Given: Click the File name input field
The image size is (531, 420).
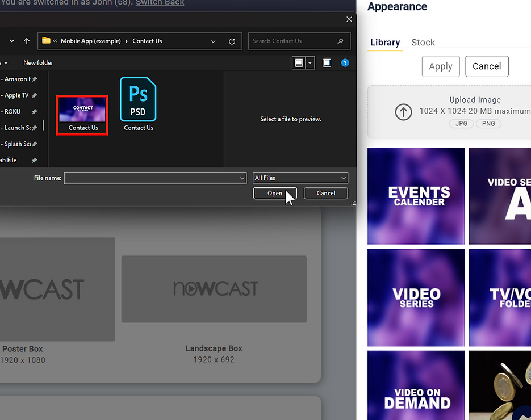Looking at the screenshot, I should [x=152, y=178].
